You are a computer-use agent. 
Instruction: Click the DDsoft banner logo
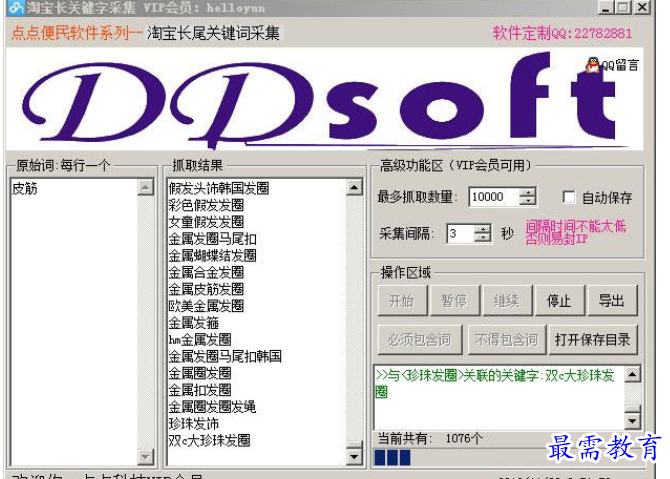coord(324,99)
